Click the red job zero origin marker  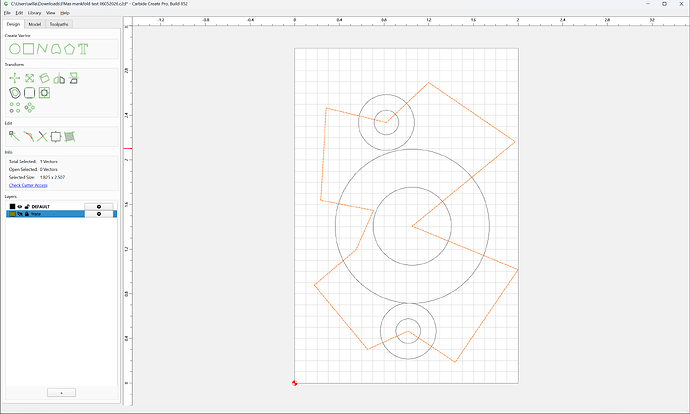294,383
